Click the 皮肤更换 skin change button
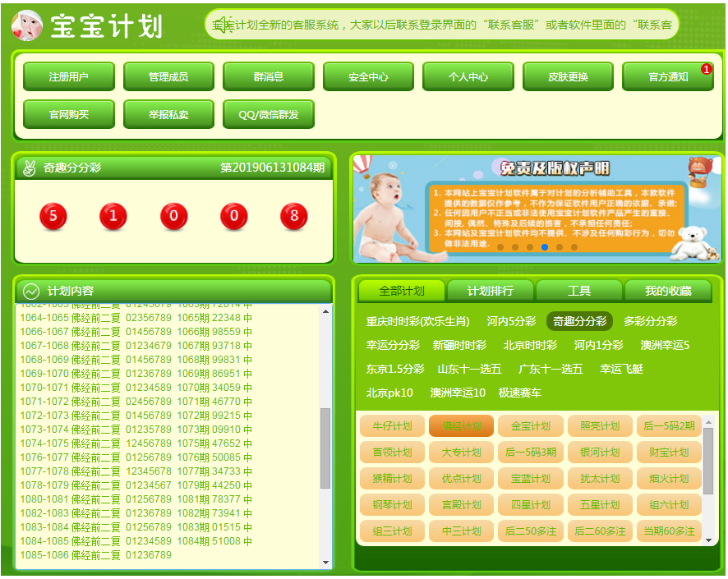This screenshot has height=579, width=728. coord(568,77)
